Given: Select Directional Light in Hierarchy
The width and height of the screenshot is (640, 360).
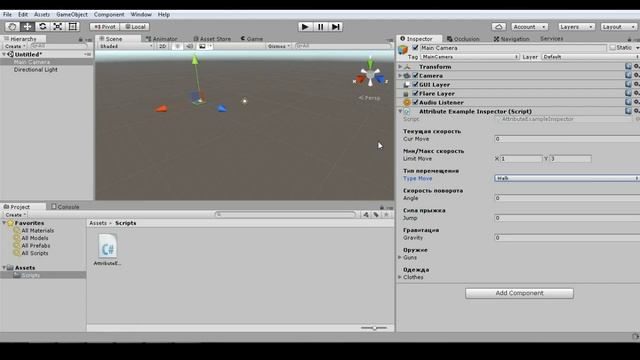Looking at the screenshot, I should (36, 70).
